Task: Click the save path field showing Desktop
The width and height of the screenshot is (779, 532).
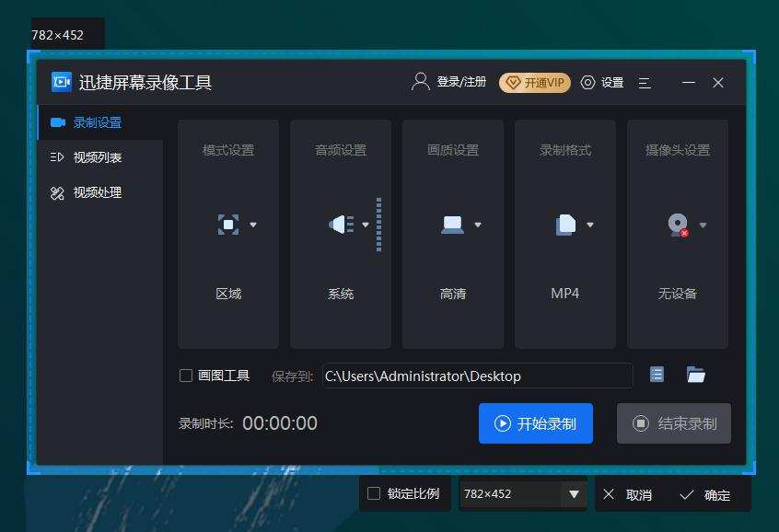Action: [477, 376]
